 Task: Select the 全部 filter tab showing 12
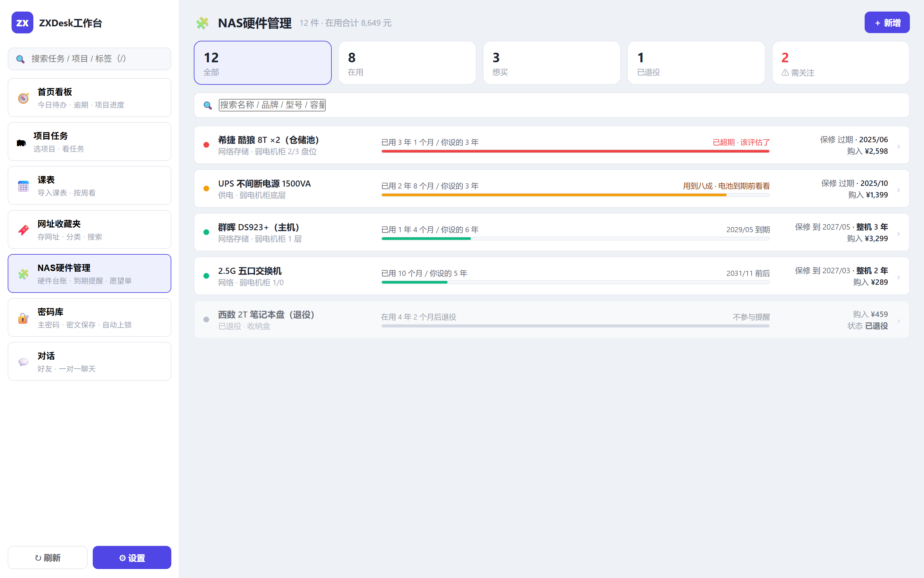263,63
